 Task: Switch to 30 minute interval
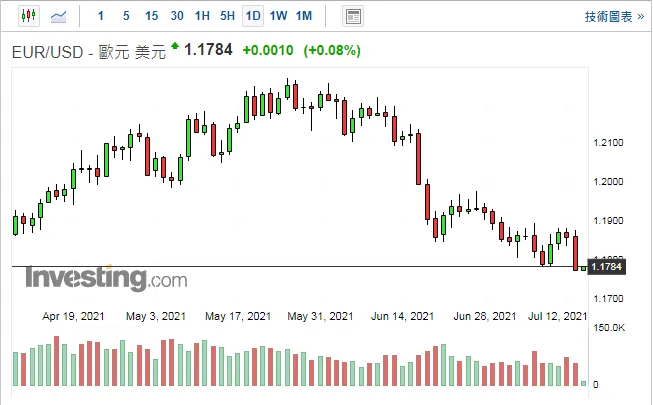[177, 16]
